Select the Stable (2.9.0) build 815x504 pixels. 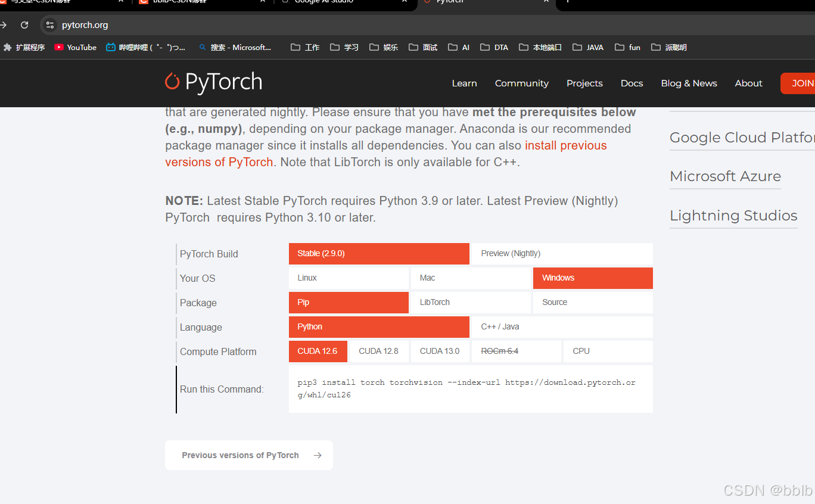pyautogui.click(x=379, y=254)
